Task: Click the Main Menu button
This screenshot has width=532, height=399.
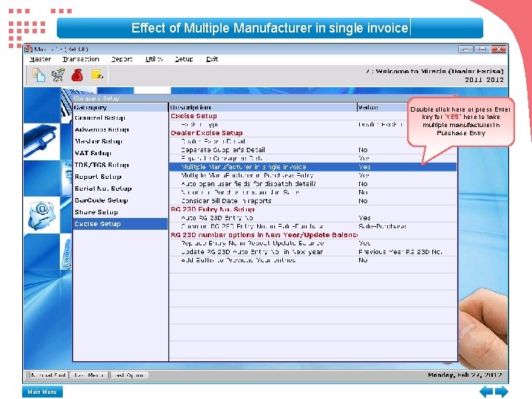Action: [x=42, y=392]
